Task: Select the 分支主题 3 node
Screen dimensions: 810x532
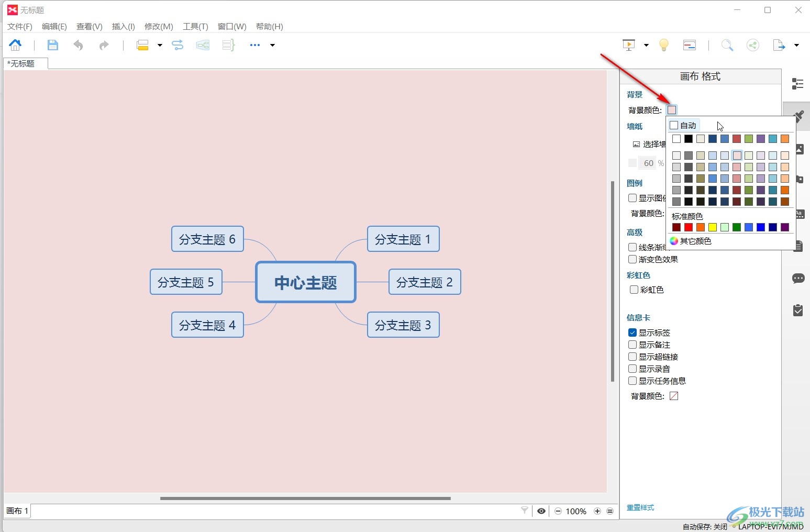Action: click(403, 325)
